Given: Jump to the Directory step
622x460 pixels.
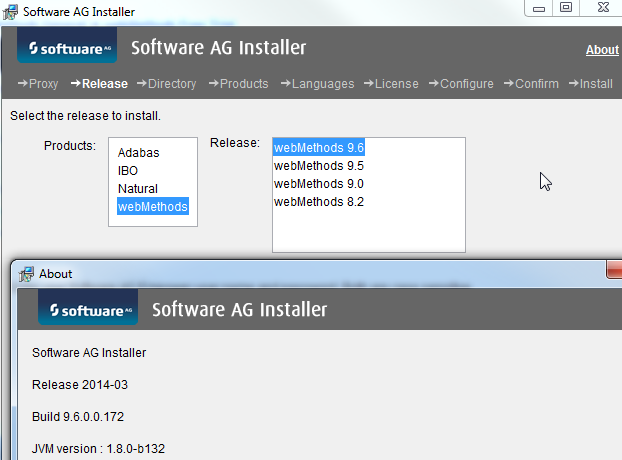Looking at the screenshot, I should (x=167, y=84).
